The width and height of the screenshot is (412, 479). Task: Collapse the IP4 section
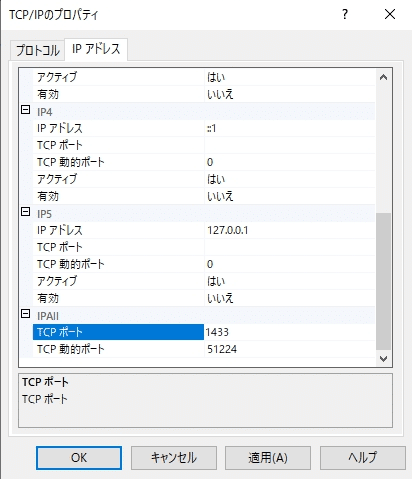26,110
